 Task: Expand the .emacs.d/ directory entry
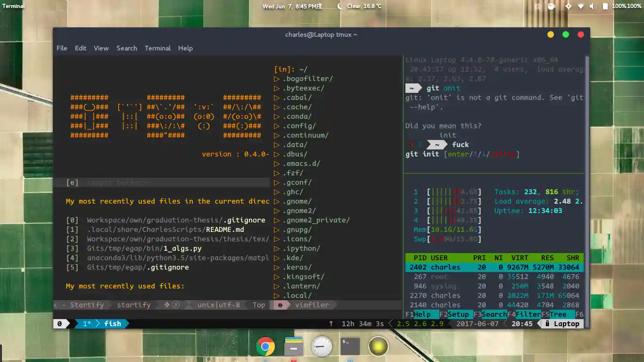[x=301, y=164]
